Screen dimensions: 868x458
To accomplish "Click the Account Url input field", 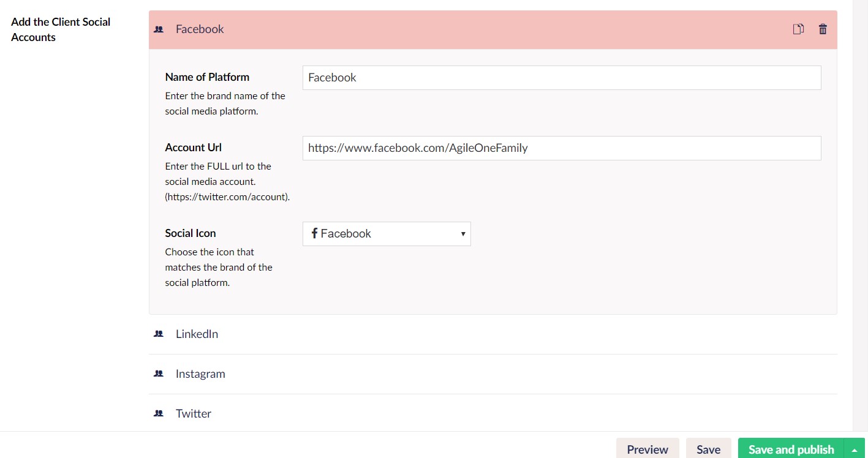I will pos(562,148).
